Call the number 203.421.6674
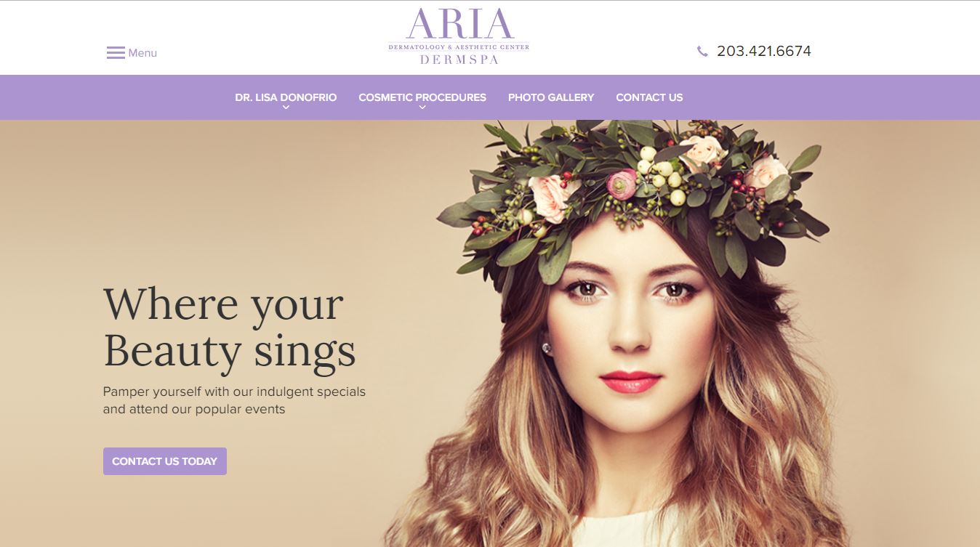This screenshot has height=547, width=980. click(x=764, y=51)
